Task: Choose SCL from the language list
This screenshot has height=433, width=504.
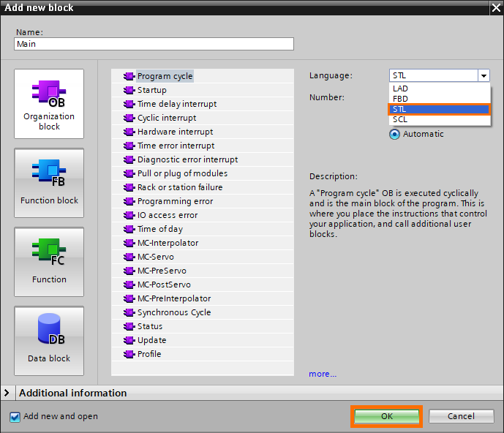Action: (440, 119)
